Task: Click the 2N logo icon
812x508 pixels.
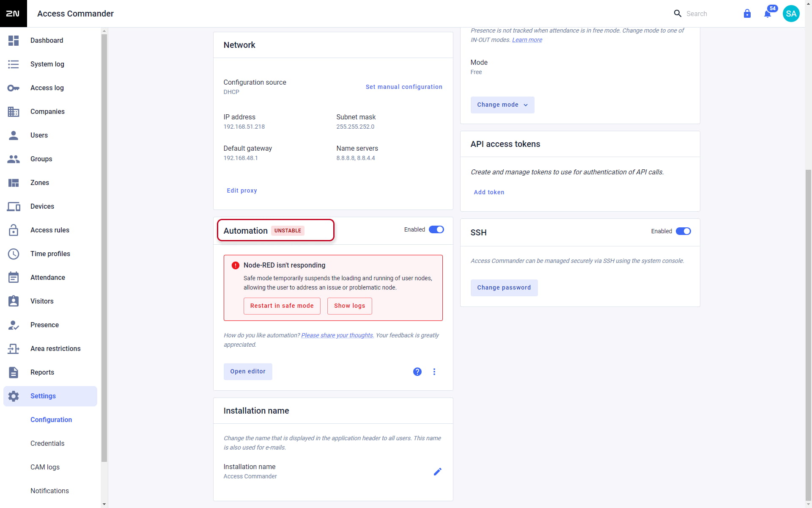Action: (x=13, y=14)
